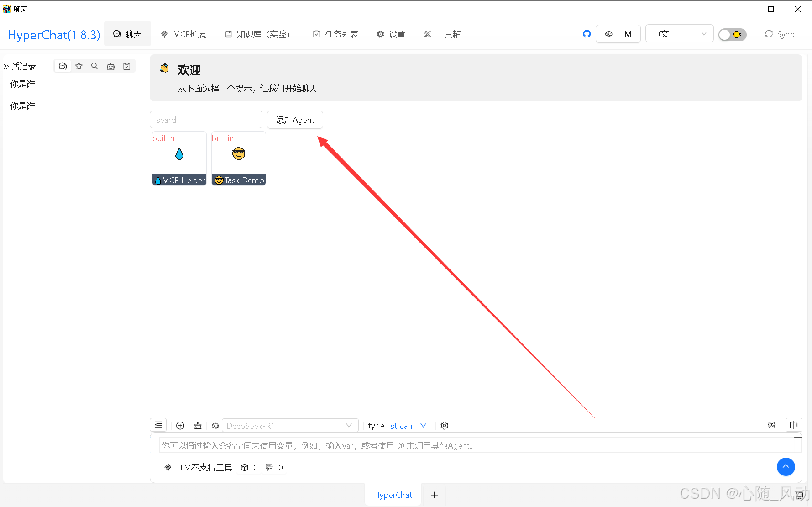The image size is (812, 507).
Task: Select the MCP Helper agent card
Action: point(179,158)
